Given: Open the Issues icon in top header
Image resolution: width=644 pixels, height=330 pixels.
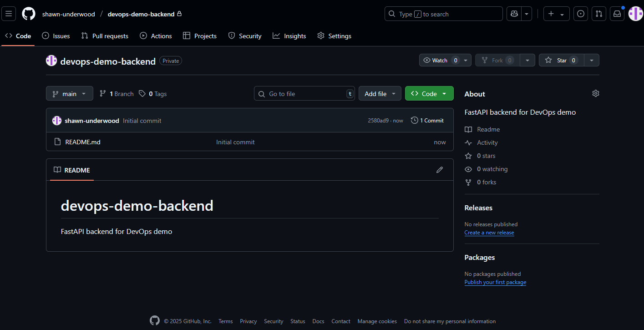Looking at the screenshot, I should pyautogui.click(x=580, y=14).
